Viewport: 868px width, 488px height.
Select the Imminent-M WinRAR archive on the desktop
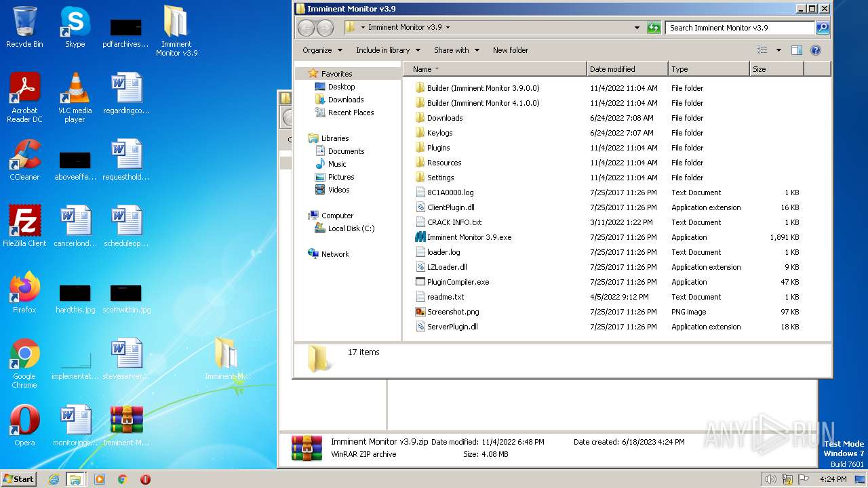126,426
